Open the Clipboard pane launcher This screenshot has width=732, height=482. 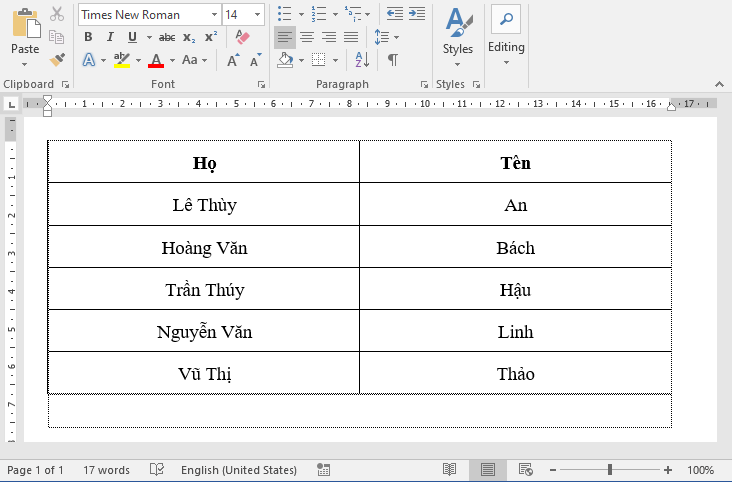[x=65, y=85]
